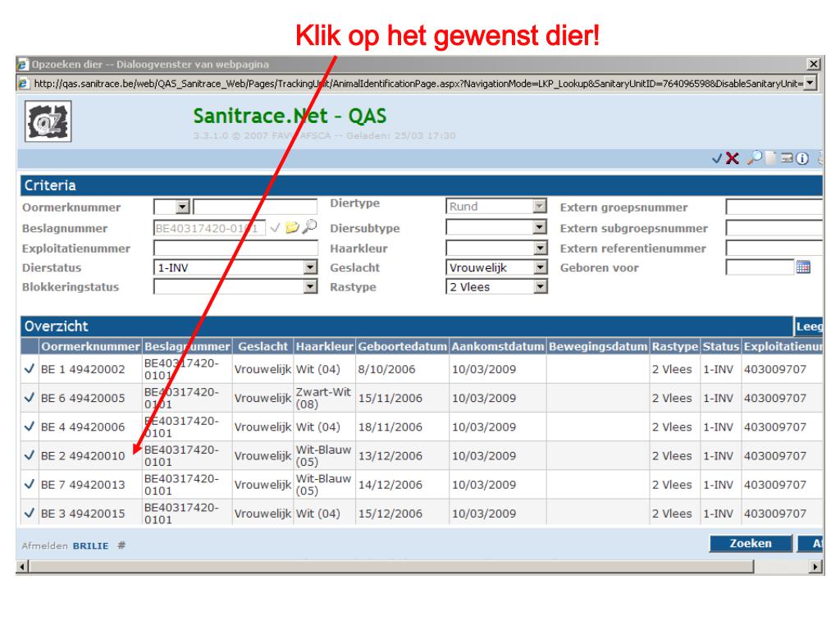Sort by Oormerknummer column header
This screenshot has width=840, height=630.
coord(90,346)
